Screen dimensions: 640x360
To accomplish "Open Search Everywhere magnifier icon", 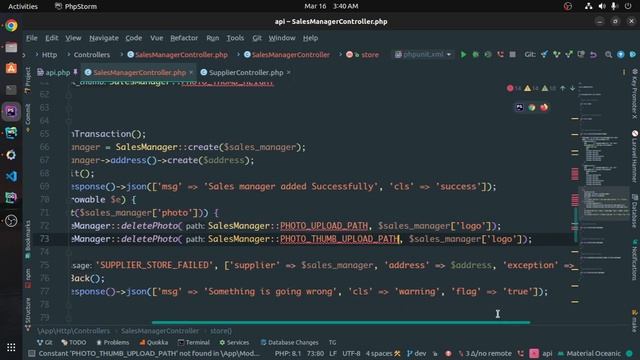I will (x=608, y=54).
